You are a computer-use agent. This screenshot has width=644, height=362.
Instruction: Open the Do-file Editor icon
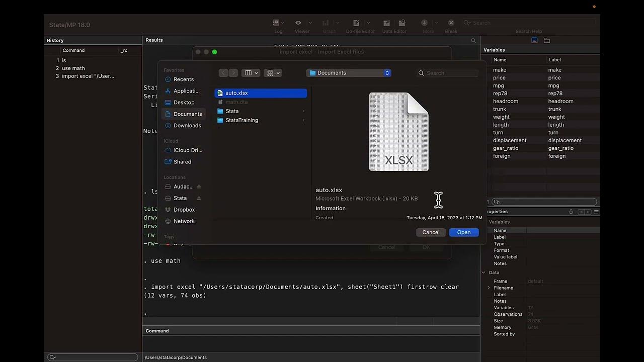[356, 23]
